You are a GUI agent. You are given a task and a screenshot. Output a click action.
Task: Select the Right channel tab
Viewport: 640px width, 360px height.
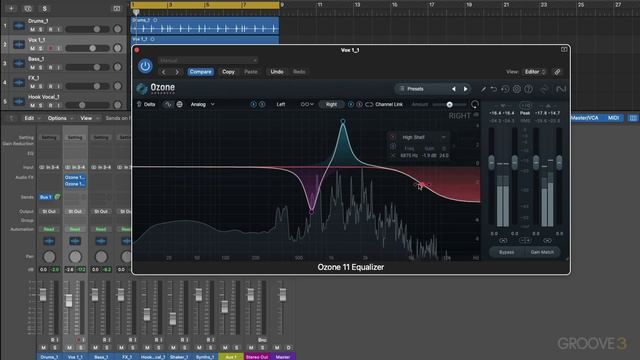tap(331, 104)
